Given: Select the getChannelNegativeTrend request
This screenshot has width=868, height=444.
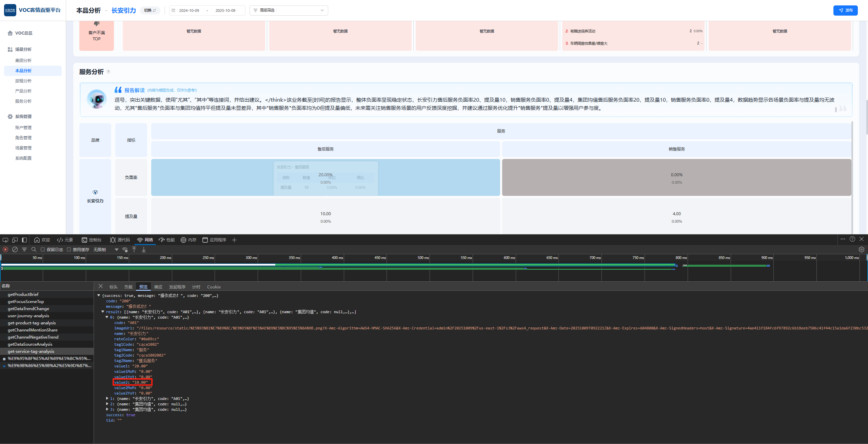Looking at the screenshot, I should pyautogui.click(x=33, y=337).
